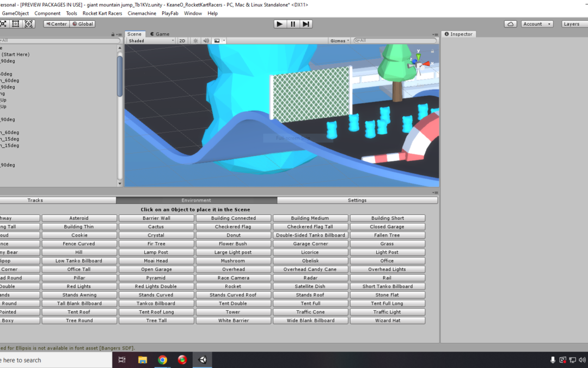The height and width of the screenshot is (368, 588).
Task: Toggle scene effects image icon
Action: point(217,40)
